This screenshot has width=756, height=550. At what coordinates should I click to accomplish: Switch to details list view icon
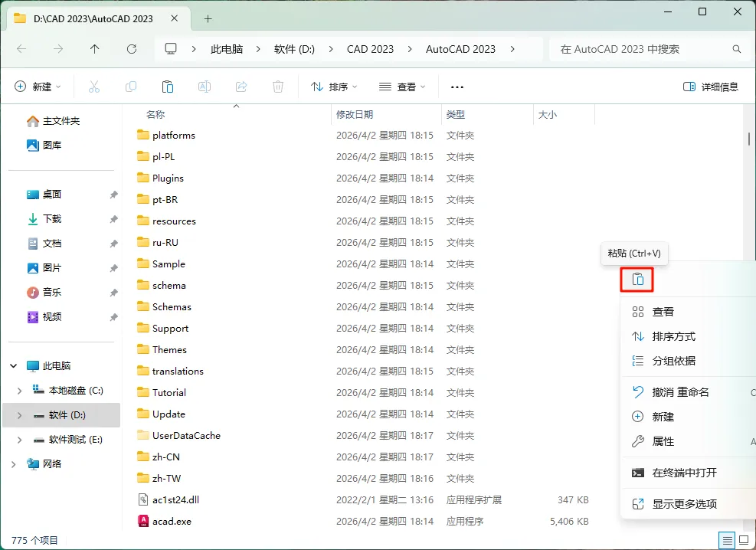[727, 540]
